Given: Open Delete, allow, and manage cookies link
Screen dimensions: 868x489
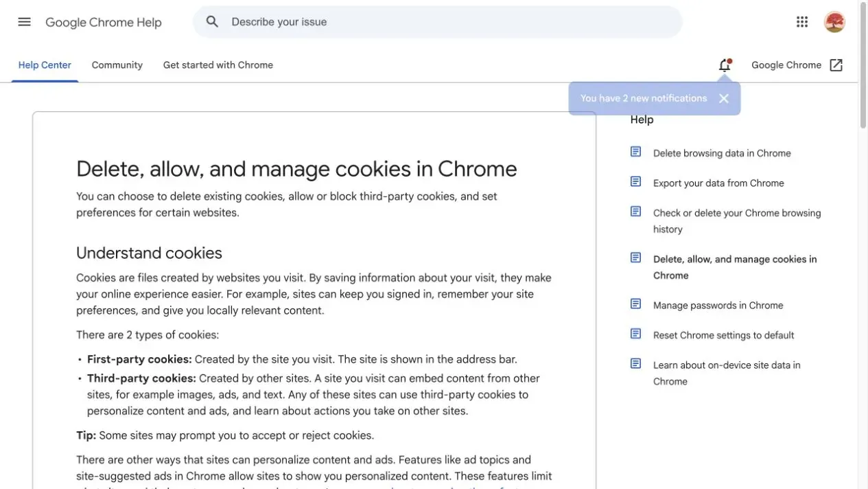Looking at the screenshot, I should 735,267.
